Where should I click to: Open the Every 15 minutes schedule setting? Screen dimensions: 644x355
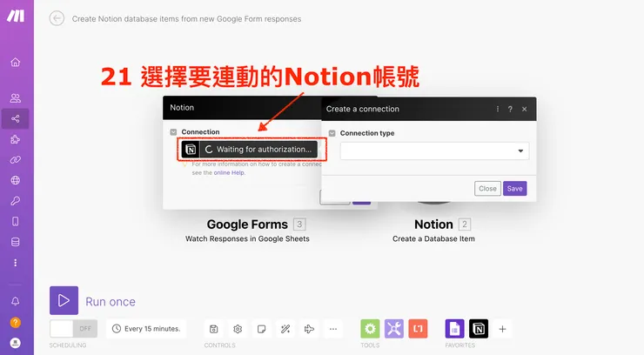146,329
